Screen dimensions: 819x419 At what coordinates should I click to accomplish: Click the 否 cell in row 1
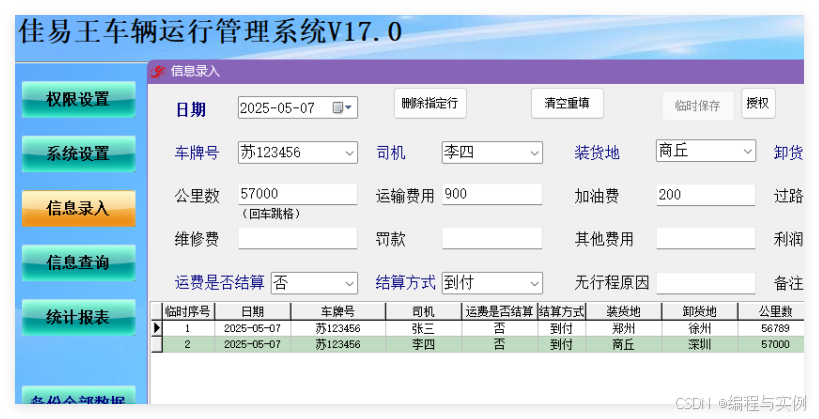499,328
